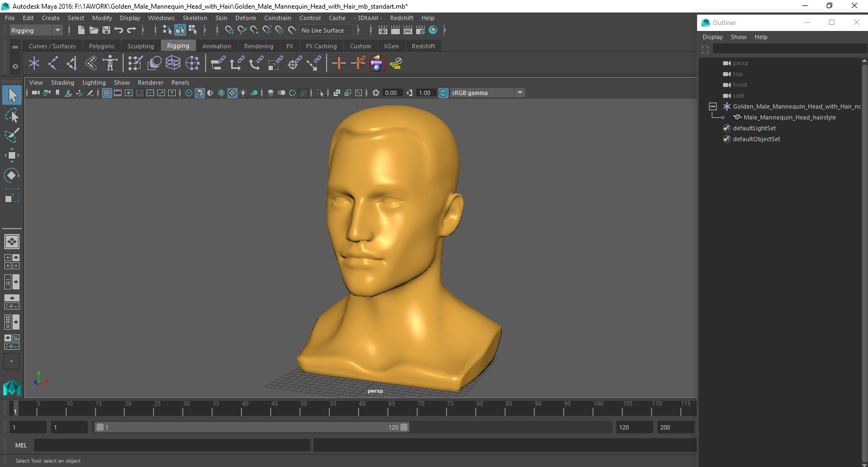
Task: Open the Shading panel menu
Action: 62,83
